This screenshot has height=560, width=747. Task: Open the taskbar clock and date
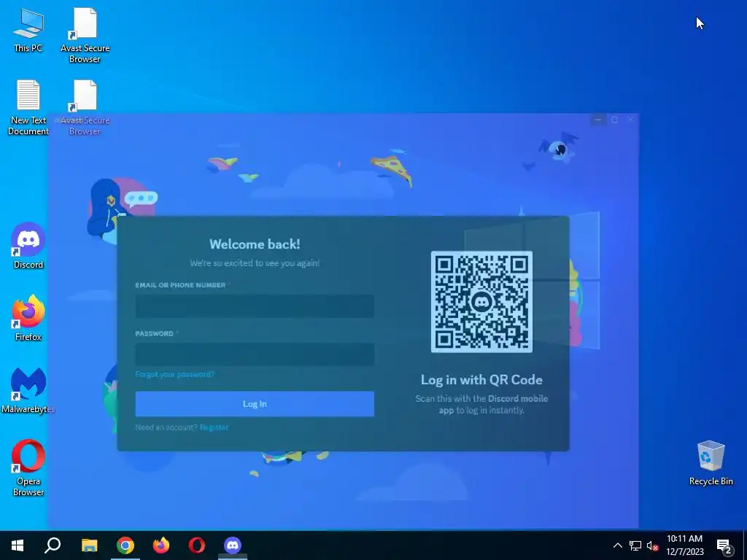click(684, 545)
